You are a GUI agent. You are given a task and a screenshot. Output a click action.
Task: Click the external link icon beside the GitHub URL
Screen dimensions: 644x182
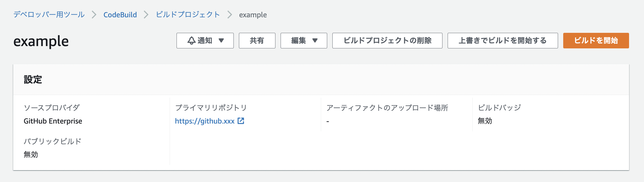241,121
